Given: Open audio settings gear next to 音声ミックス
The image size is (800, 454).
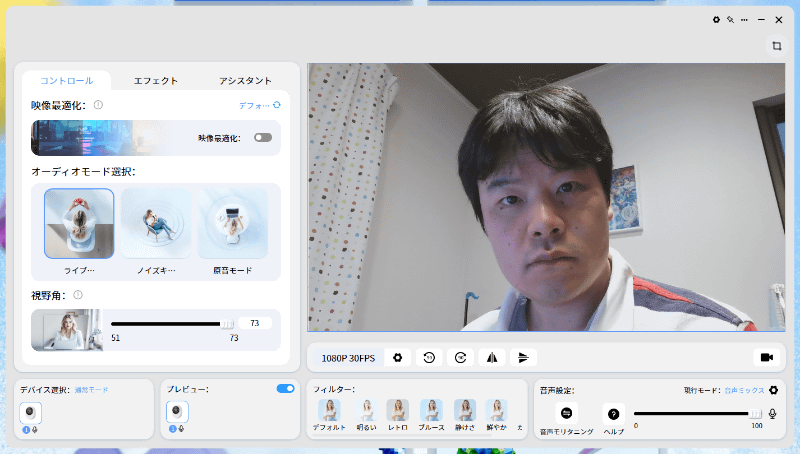Looking at the screenshot, I should (773, 390).
